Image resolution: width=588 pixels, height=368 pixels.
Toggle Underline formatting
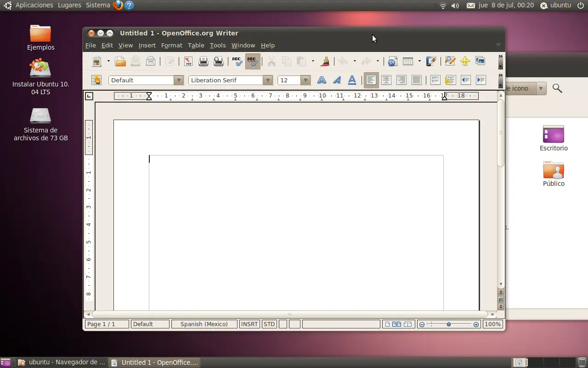[352, 80]
